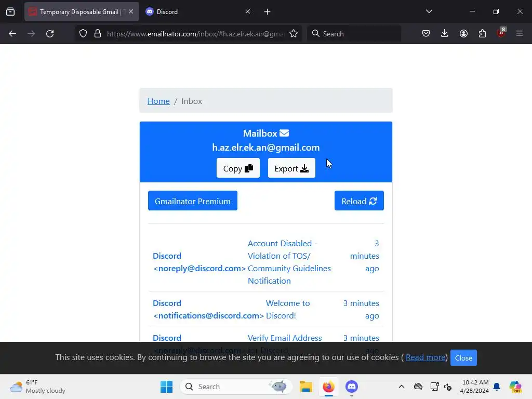Show hidden system tray icons
The height and width of the screenshot is (399, 532).
pos(402,387)
